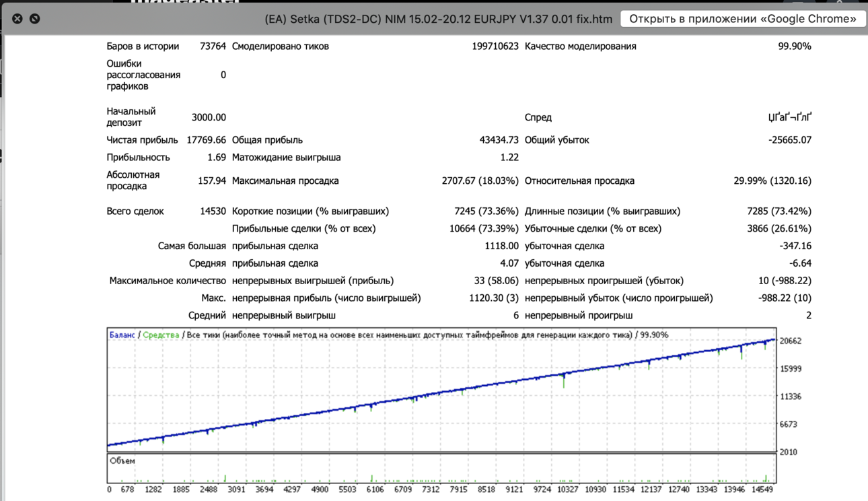Image resolution: width=868 pixels, height=501 pixels.
Task: Open the report in Google Chrome
Action: pos(743,19)
